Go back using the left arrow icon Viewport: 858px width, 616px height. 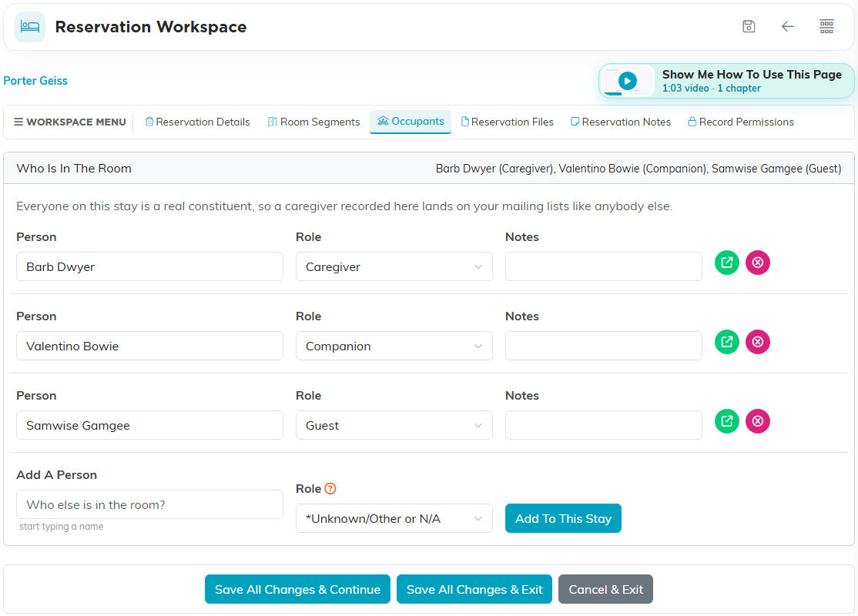coord(787,26)
